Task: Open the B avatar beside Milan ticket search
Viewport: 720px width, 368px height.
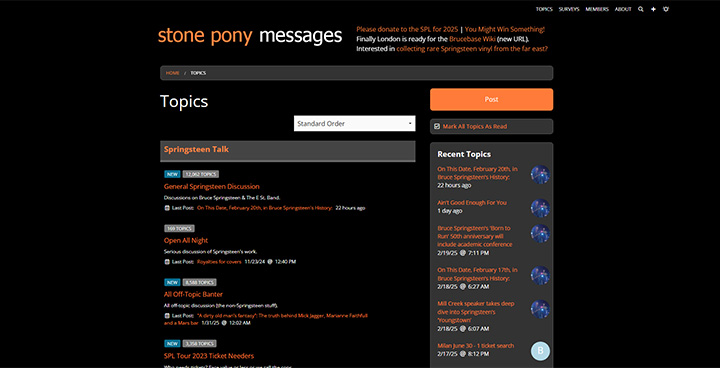Action: (x=540, y=351)
